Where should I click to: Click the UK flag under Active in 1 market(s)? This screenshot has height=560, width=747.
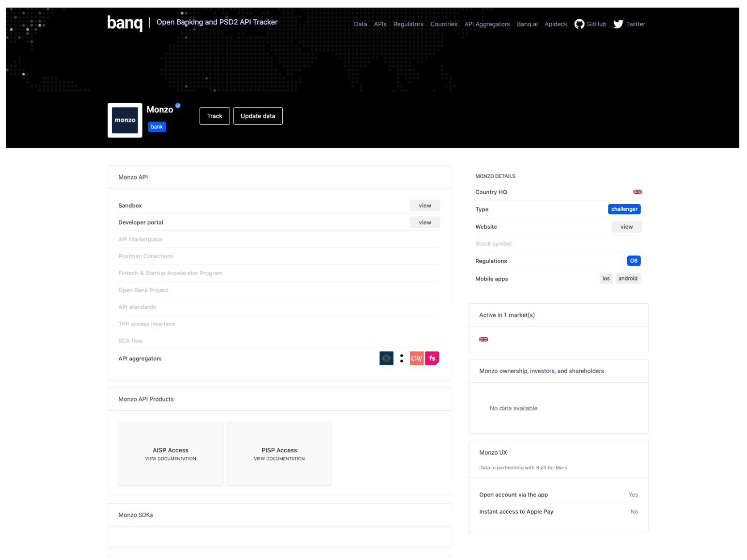pos(483,339)
